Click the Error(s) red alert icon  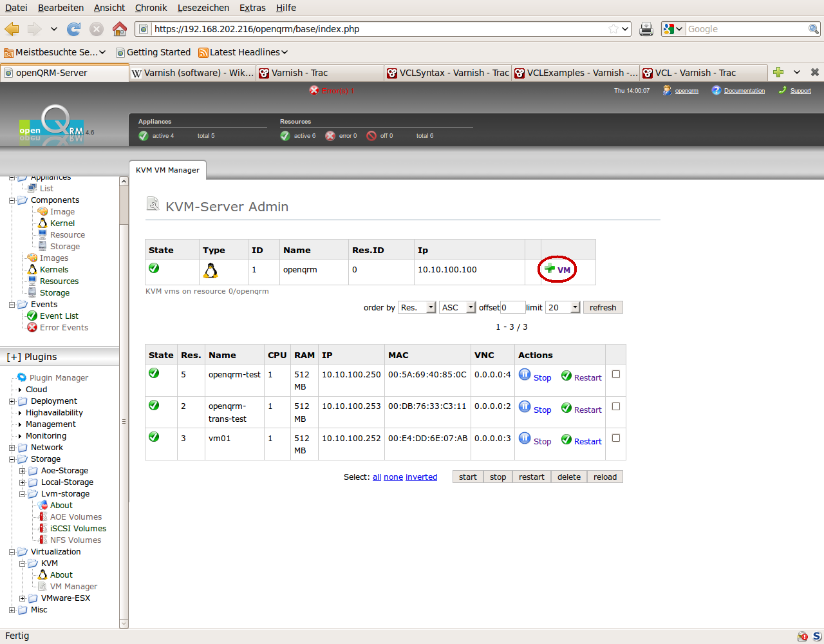[x=314, y=91]
